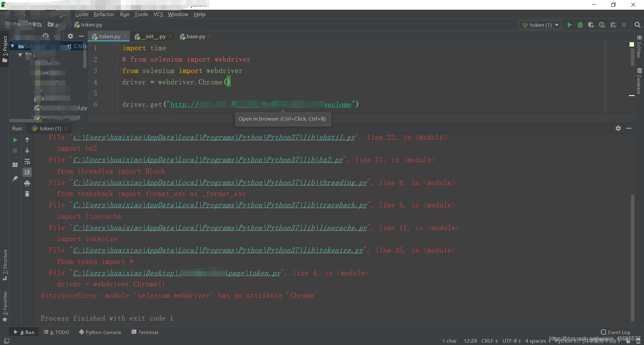Stop the process in the Run panel
The width and height of the screenshot is (644, 345).
15,151
